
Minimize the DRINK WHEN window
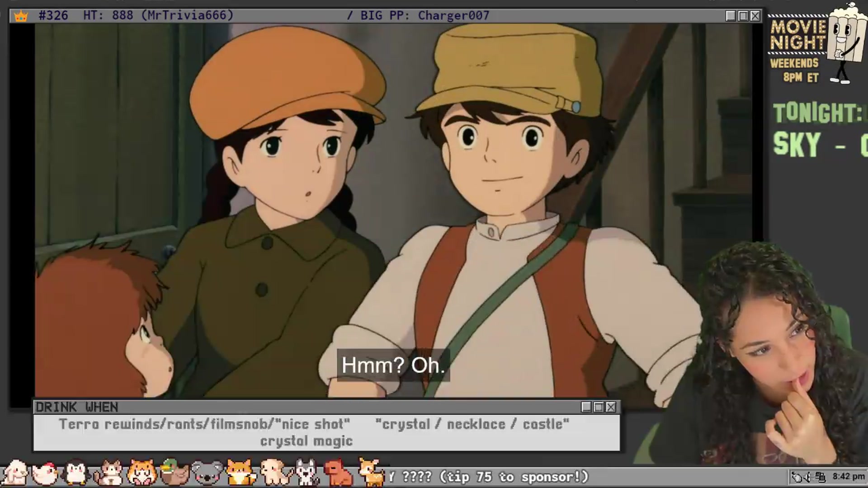pyautogui.click(x=586, y=407)
